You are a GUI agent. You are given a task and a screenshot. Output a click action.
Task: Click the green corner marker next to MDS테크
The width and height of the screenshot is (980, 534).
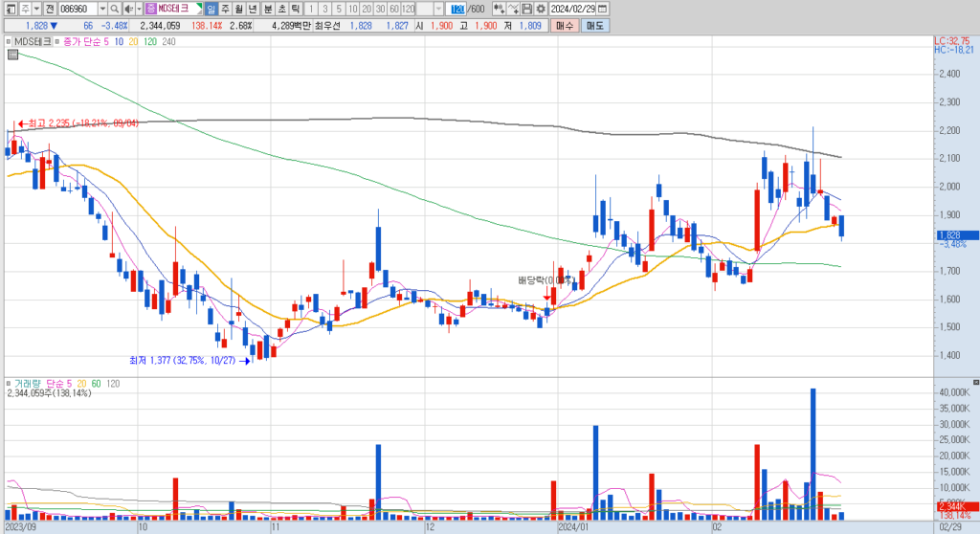click(199, 8)
